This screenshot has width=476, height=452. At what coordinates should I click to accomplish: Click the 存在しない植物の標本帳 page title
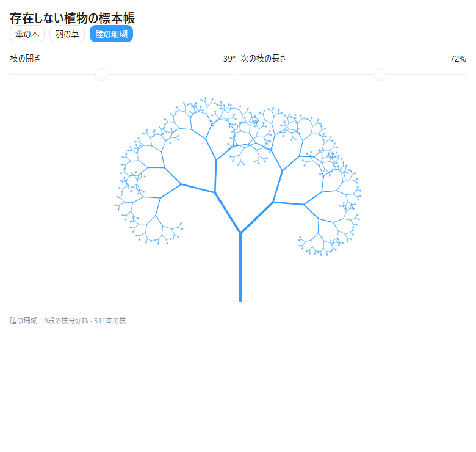coord(72,18)
